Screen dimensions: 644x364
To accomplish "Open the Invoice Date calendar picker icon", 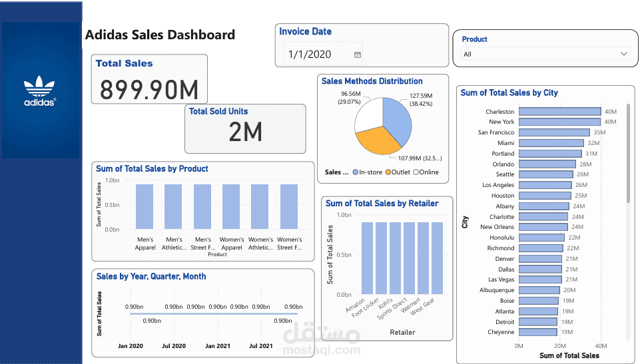I will click(x=358, y=55).
